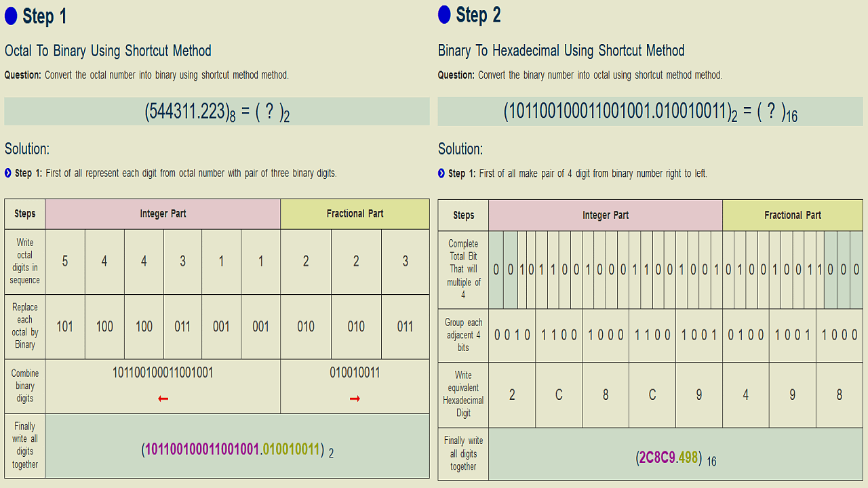Click 010010011 in the Combine binary digits row
The image size is (868, 488).
click(355, 373)
